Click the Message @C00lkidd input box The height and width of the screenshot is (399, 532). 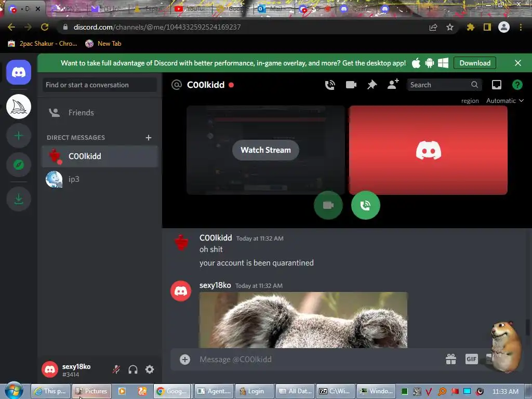tap(319, 360)
